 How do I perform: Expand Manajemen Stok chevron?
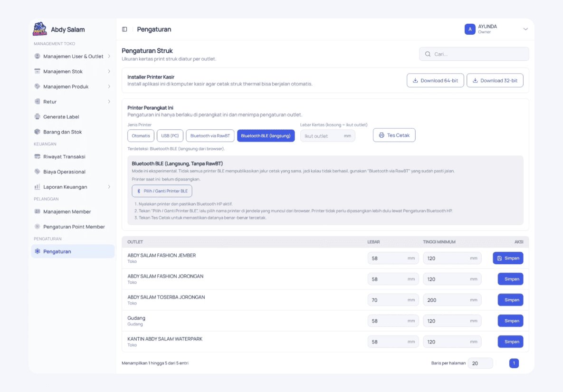pos(109,71)
